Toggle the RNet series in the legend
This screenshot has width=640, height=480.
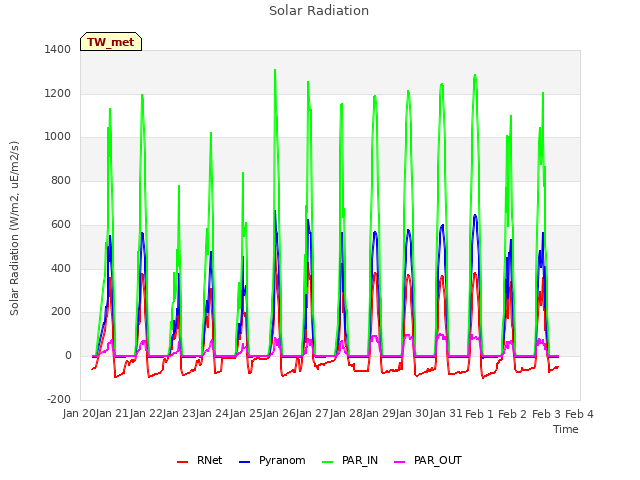[x=200, y=460]
